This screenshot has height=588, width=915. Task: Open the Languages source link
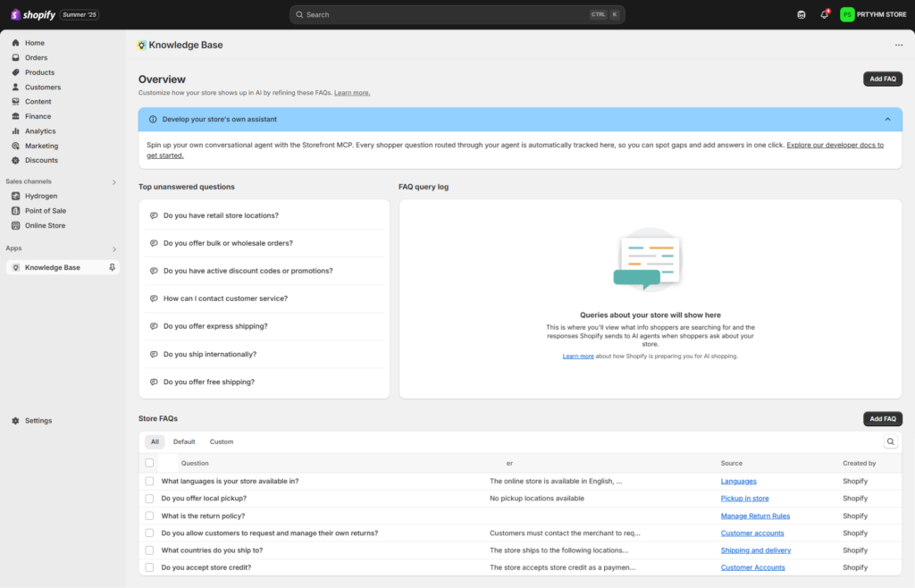(x=738, y=482)
